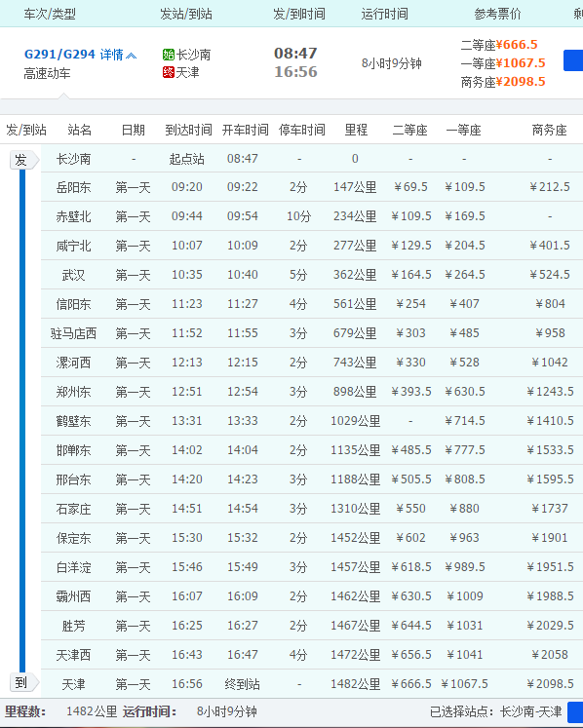Click the 参考票价 column header

click(x=497, y=14)
